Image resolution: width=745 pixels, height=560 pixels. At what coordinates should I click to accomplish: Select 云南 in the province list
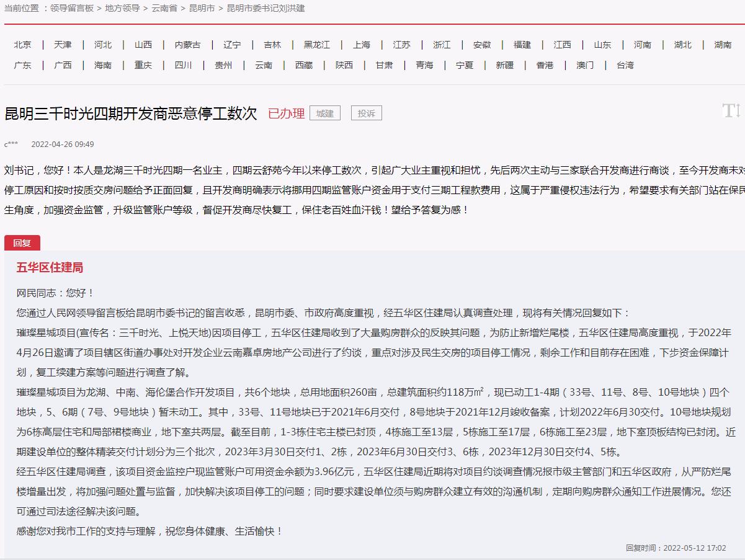pyautogui.click(x=264, y=65)
